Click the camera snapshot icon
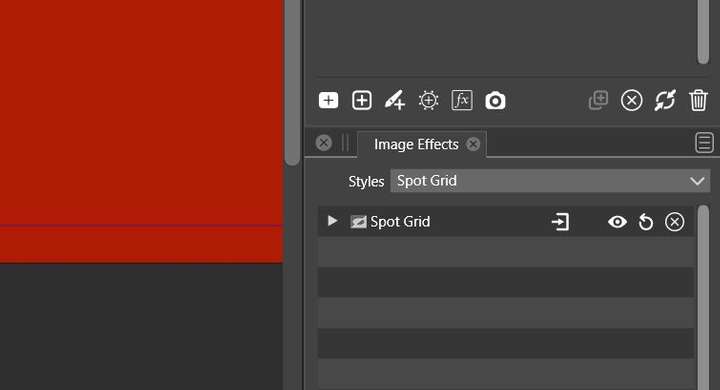This screenshot has width=720, height=390. [495, 101]
